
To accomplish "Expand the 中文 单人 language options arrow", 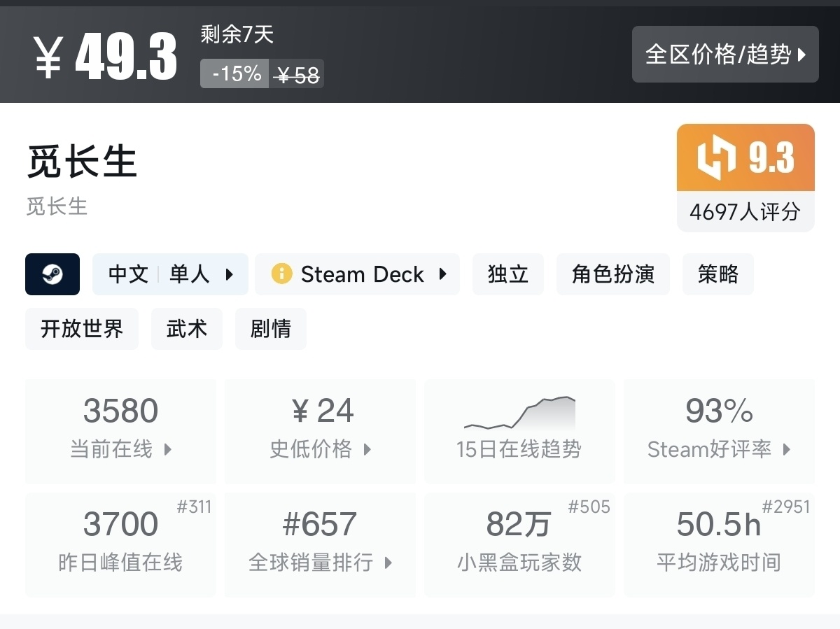I will [x=230, y=274].
